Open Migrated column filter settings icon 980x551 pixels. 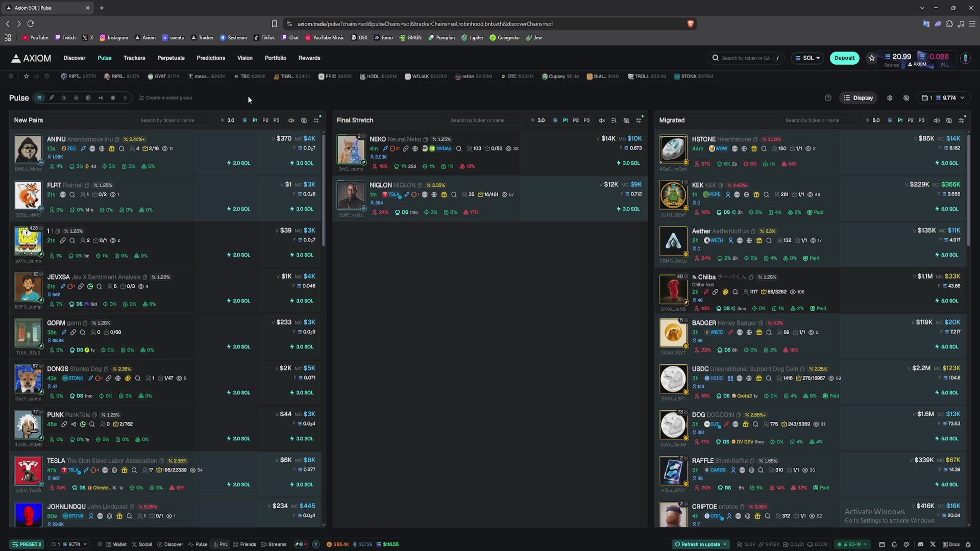coord(961,120)
